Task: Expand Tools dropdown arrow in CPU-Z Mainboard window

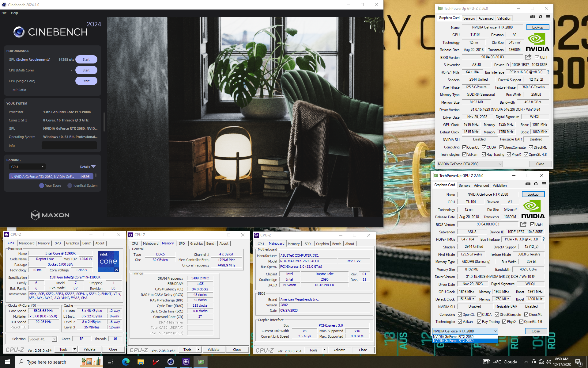Action: 324,350
